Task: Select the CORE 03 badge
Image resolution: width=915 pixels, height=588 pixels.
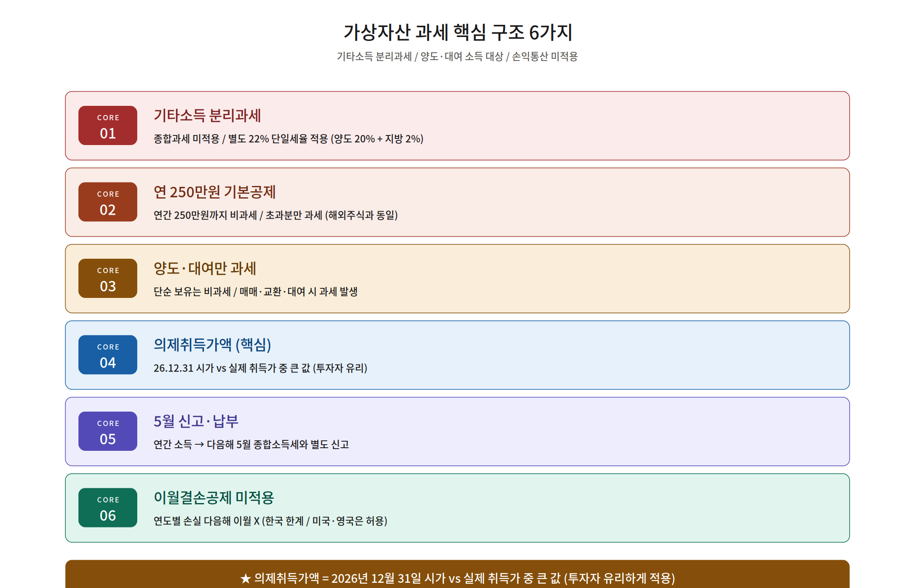Action: [108, 278]
